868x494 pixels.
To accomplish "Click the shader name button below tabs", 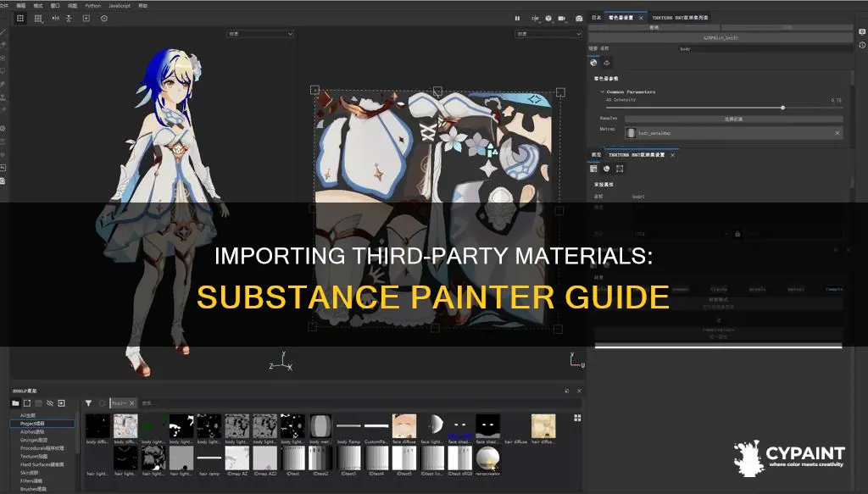I will click(721, 37).
